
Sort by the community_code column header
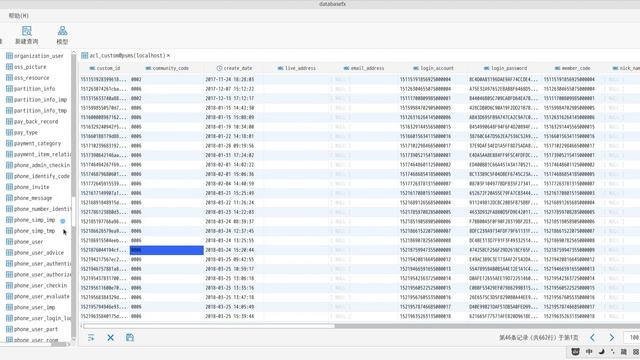[167, 68]
